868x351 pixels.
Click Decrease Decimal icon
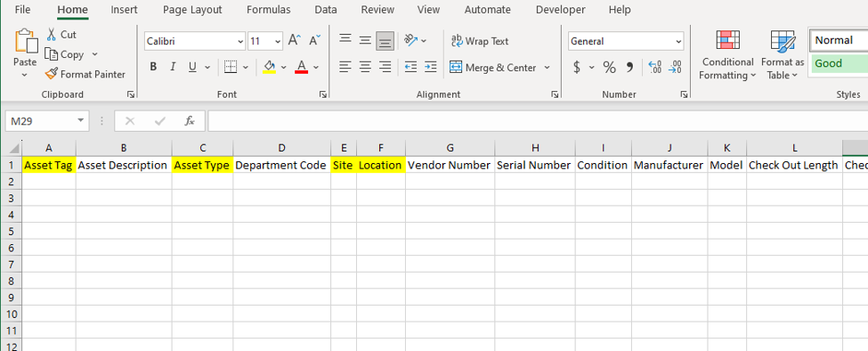675,68
